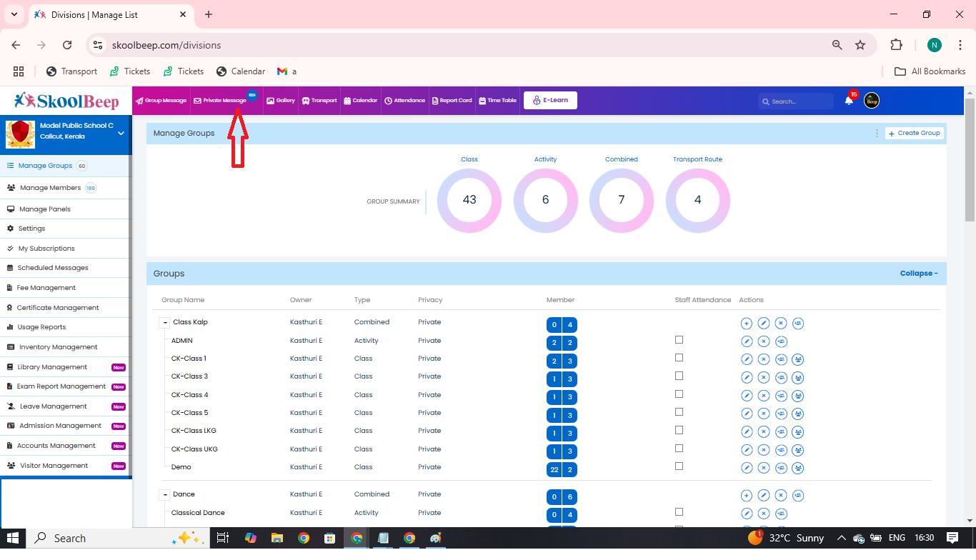The height and width of the screenshot is (560, 976).
Task: Click edit pencil icon for ADMIN group
Action: click(747, 341)
